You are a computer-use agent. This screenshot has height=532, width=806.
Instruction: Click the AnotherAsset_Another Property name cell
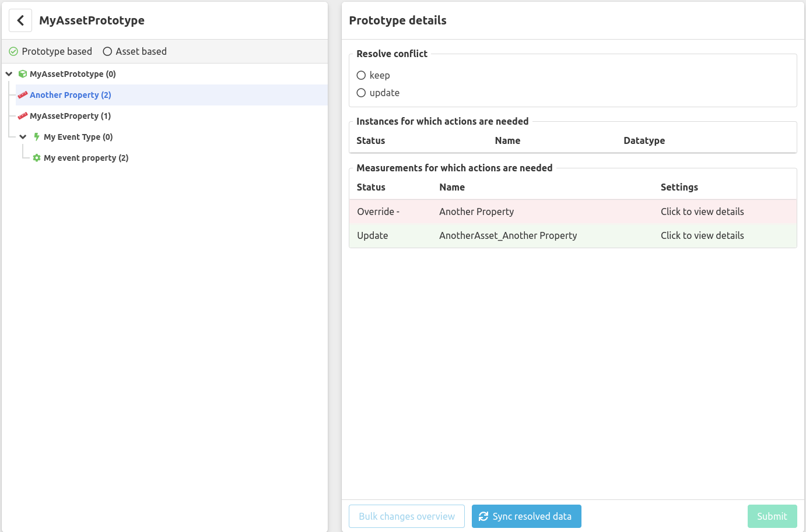coord(508,235)
